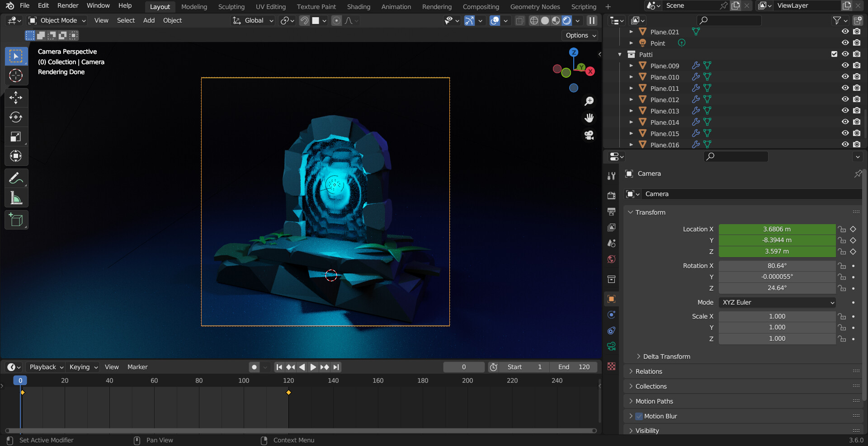Open Render Properties in the properties sidebar
Screen dimensions: 868x446
click(611, 195)
